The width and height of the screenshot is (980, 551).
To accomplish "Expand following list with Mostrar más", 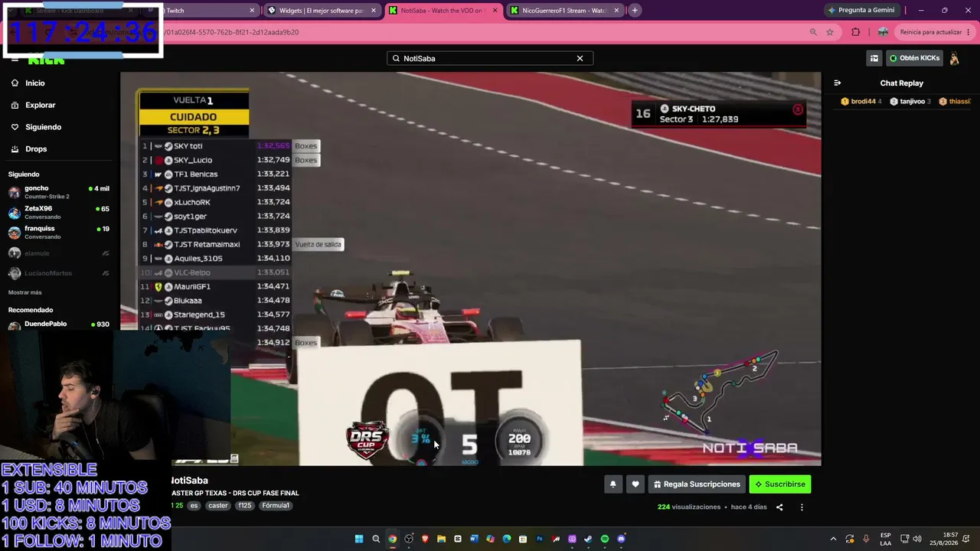I will tap(25, 292).
